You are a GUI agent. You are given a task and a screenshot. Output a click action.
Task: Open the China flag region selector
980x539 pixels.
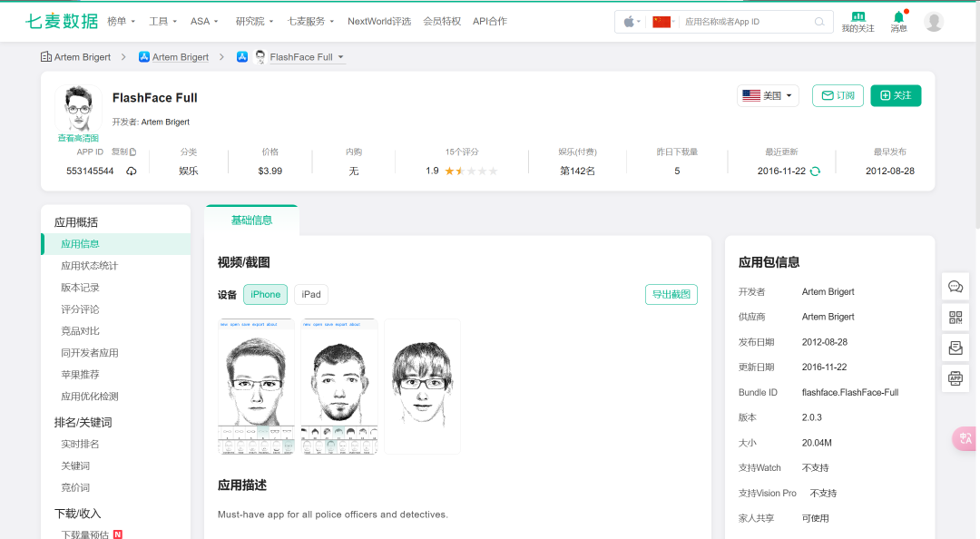[x=663, y=22]
